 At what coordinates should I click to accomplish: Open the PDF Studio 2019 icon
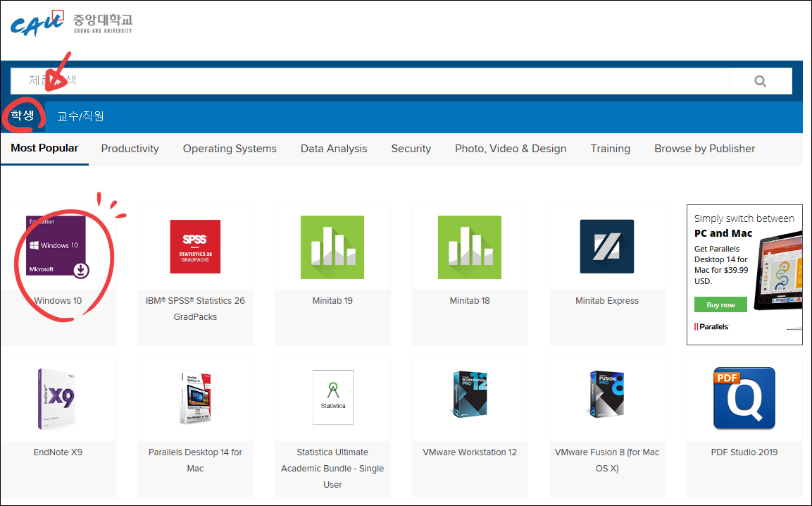pyautogui.click(x=744, y=398)
